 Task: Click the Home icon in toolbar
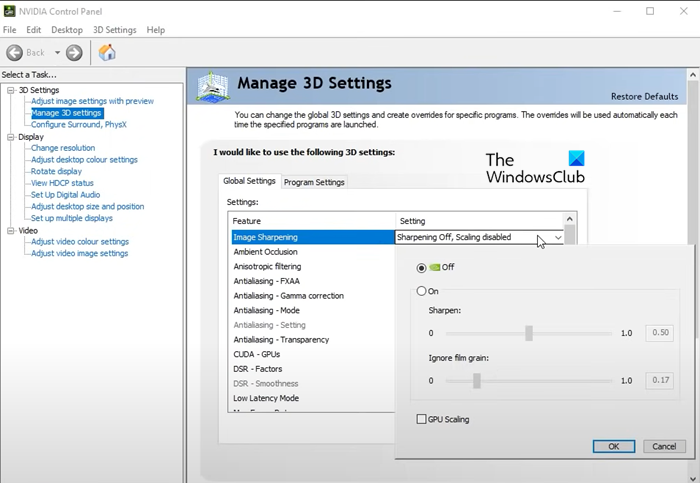(107, 52)
